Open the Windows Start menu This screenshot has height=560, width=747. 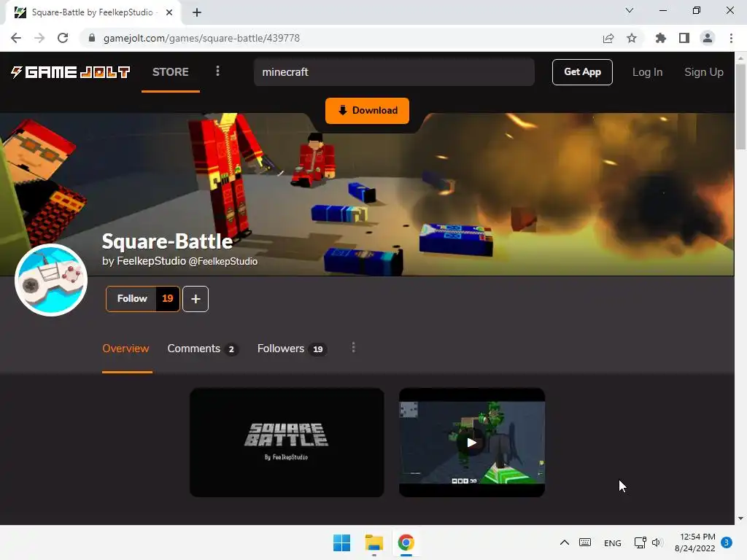point(341,542)
